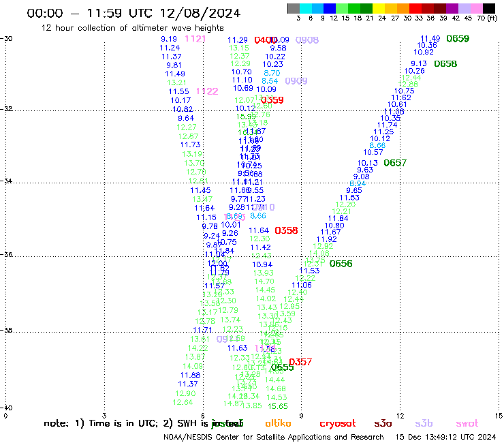This screenshot has height=443, width=504.
Task: Click the wave height value 9.13
Action: pyautogui.click(x=419, y=63)
